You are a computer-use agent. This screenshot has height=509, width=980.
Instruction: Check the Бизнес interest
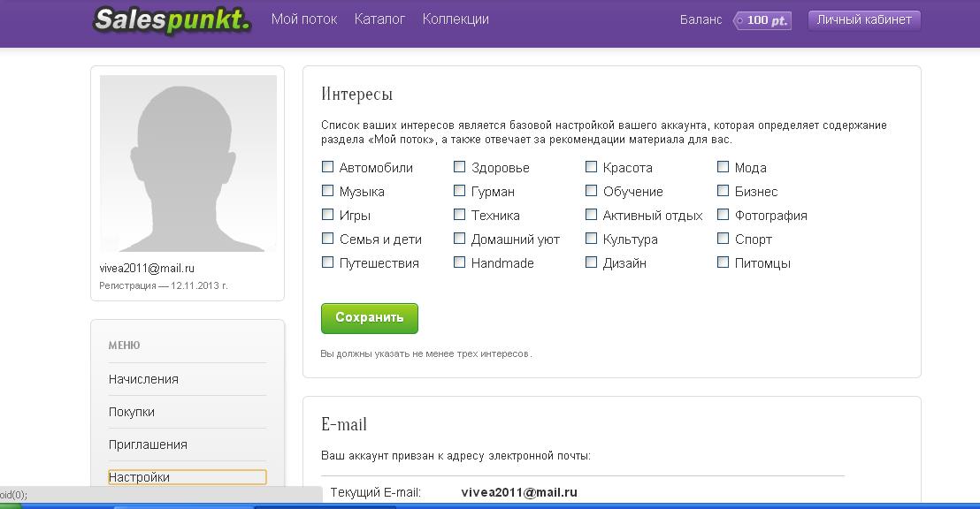pos(724,191)
